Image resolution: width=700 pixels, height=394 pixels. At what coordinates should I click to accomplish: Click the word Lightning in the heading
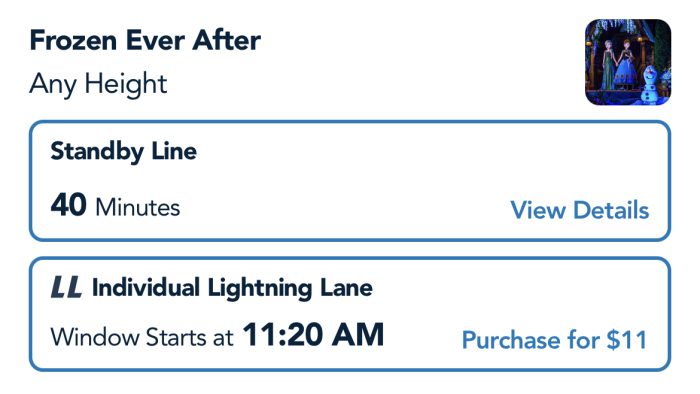tap(260, 289)
